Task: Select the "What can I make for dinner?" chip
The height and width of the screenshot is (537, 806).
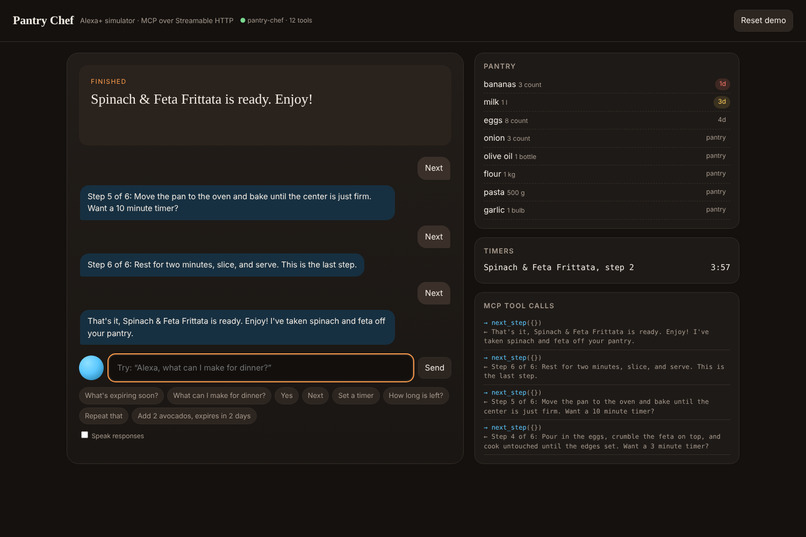Action: 219,396
